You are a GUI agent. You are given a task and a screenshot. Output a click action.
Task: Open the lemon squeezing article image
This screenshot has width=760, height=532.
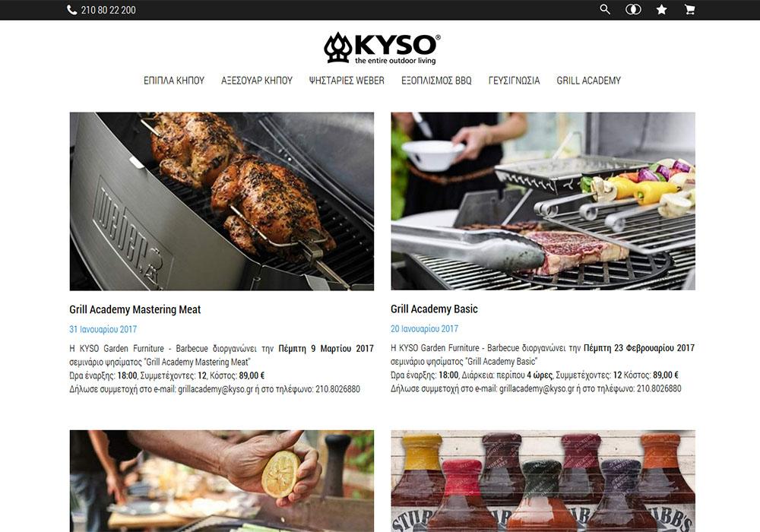pos(221,481)
